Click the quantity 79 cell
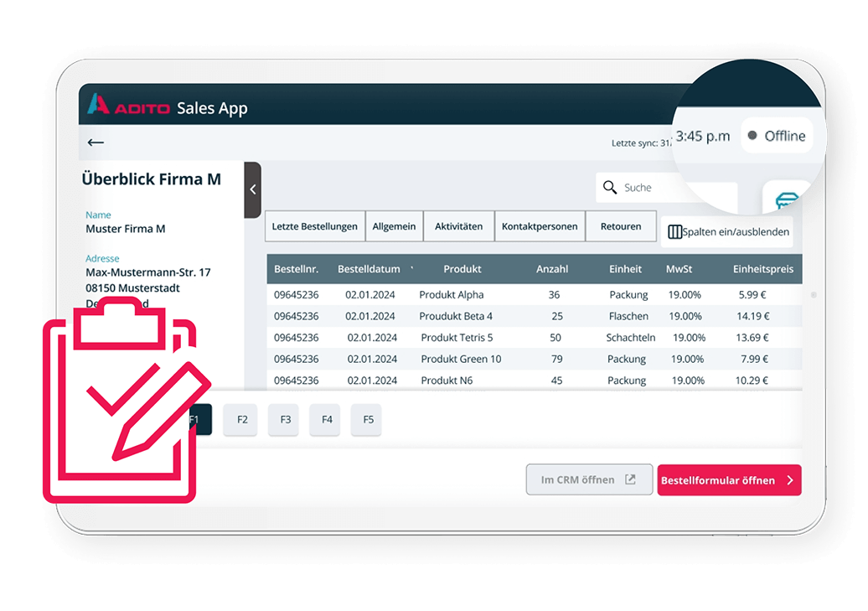This screenshot has height=611, width=868. (557, 359)
